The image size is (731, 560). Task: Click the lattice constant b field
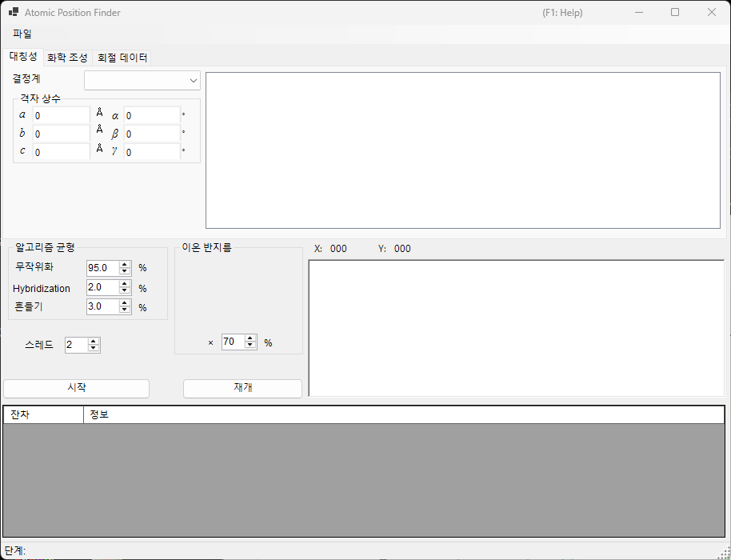(x=61, y=134)
